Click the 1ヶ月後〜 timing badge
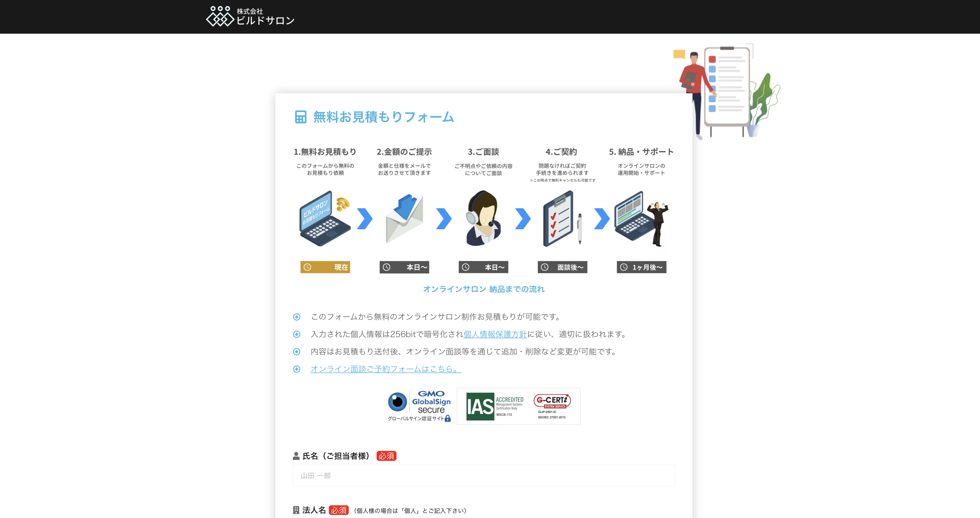This screenshot has height=518, width=980. coord(641,267)
